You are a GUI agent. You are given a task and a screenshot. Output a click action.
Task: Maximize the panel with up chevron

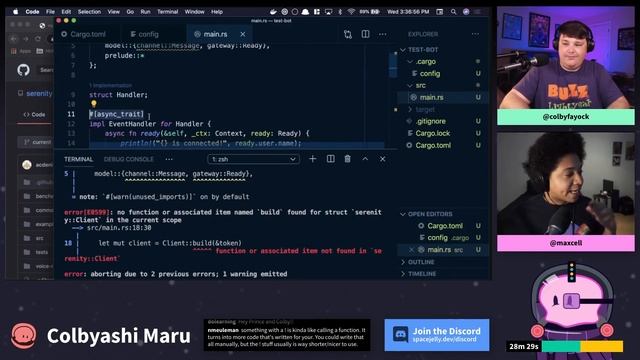(x=365, y=159)
